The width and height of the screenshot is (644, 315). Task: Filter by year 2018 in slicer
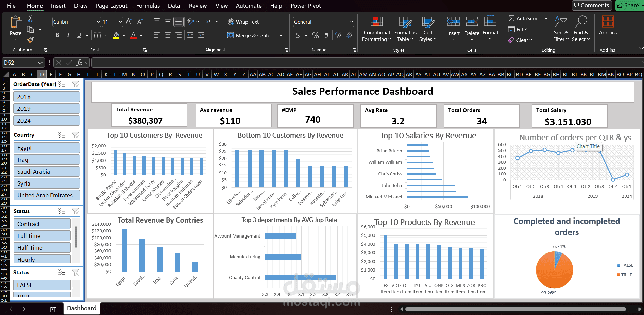coord(47,97)
